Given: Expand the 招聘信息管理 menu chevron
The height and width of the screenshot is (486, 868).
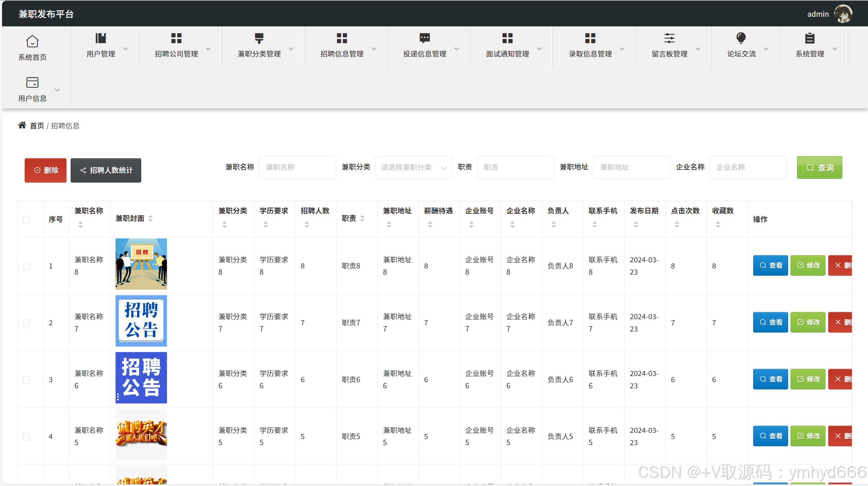Looking at the screenshot, I should 374,49.
